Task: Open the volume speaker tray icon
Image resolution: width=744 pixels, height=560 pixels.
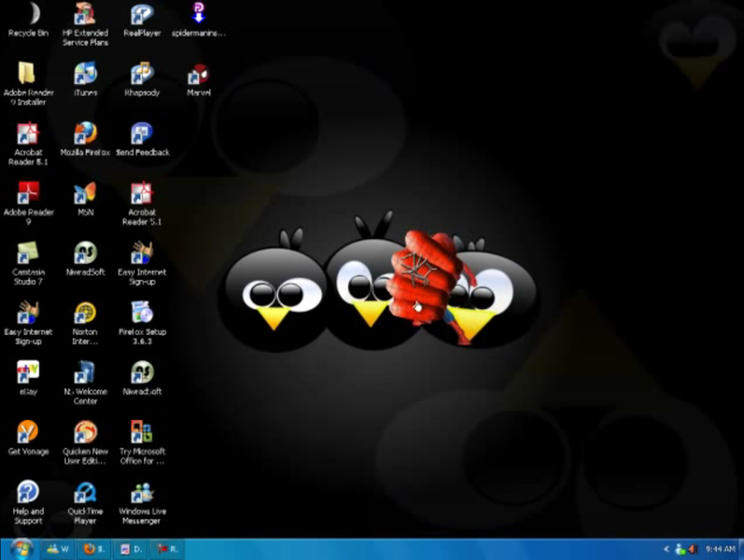Action: point(693,549)
